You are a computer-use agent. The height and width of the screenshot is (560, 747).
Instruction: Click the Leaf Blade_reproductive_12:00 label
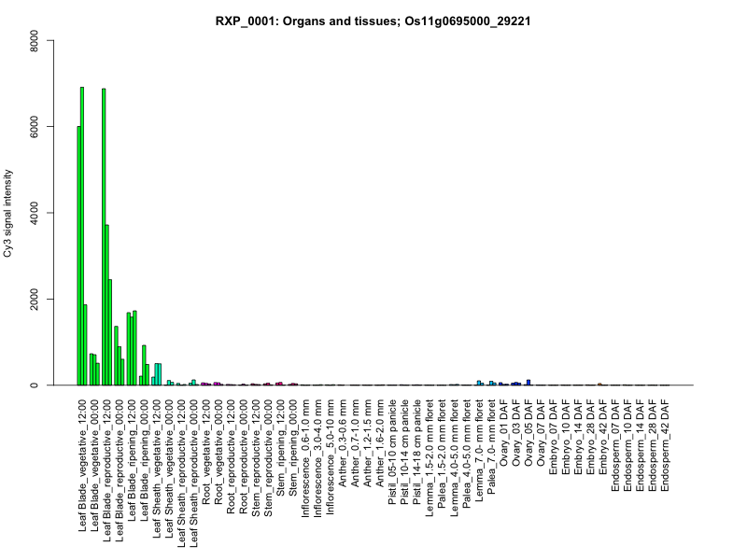coord(106,471)
